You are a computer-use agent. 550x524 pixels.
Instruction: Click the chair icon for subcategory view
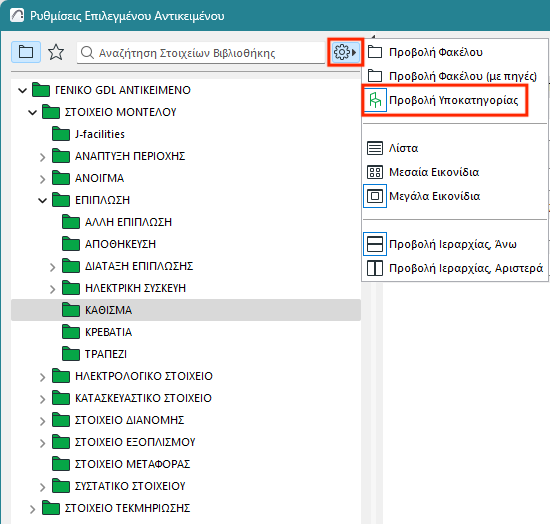click(x=375, y=100)
